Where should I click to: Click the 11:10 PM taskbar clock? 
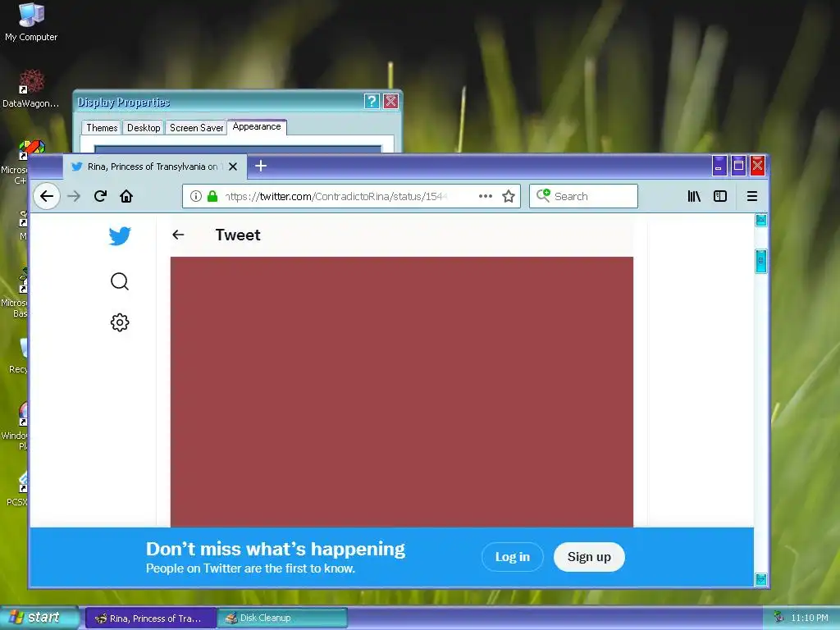point(810,618)
